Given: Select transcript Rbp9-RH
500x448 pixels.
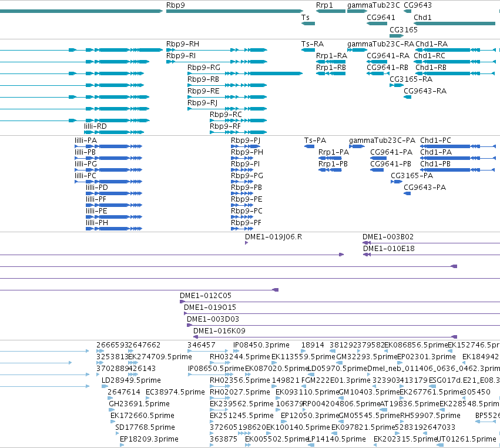Looking at the screenshot, I should [x=182, y=44].
